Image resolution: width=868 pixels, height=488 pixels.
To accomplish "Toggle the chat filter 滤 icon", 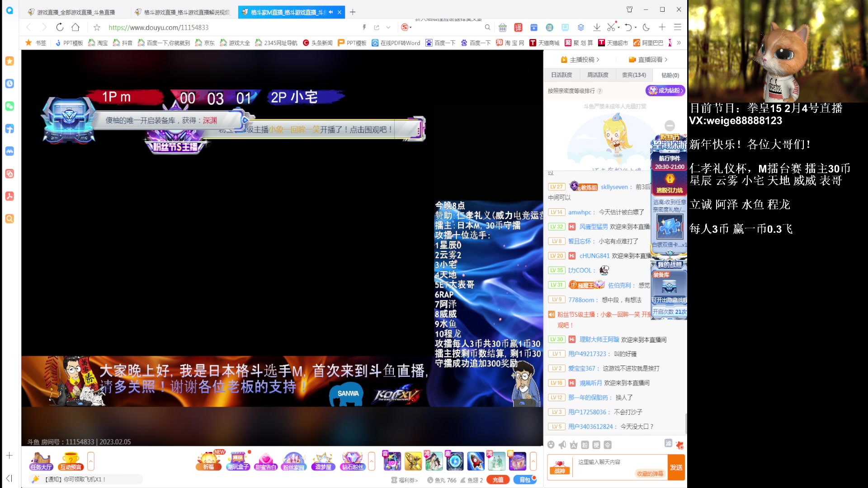I will point(668,443).
